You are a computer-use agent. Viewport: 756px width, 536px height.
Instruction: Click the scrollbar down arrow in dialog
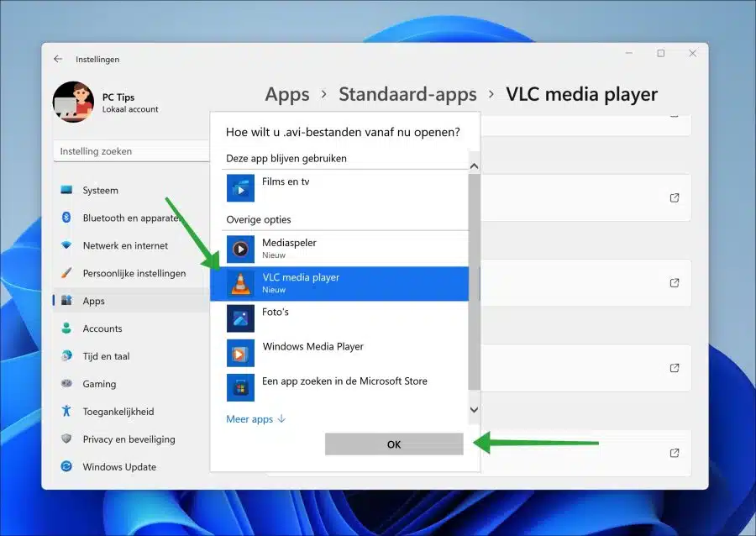[x=474, y=410]
